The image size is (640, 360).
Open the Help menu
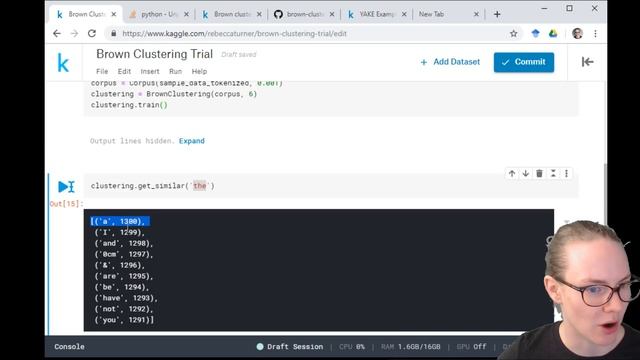(x=199, y=71)
